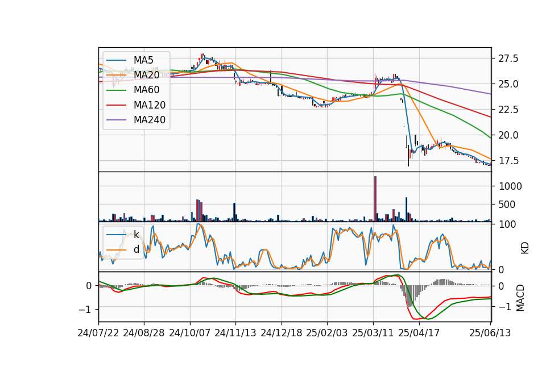The image size is (546, 392).
Task: Click the red MA120 legend line sample
Action: click(x=116, y=105)
